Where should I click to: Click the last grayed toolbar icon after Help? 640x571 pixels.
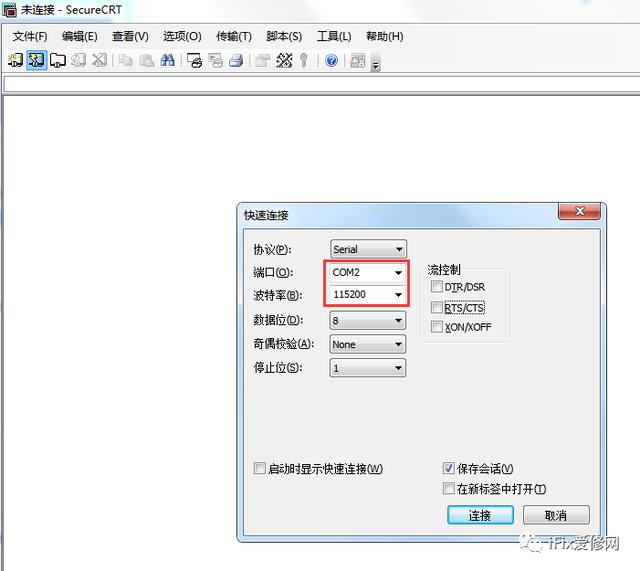click(x=358, y=60)
